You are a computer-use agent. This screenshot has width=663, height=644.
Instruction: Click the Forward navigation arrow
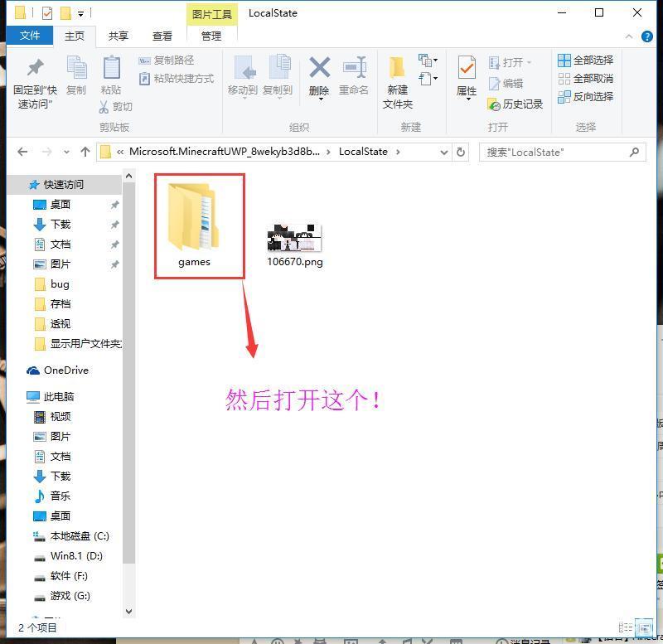coord(47,152)
